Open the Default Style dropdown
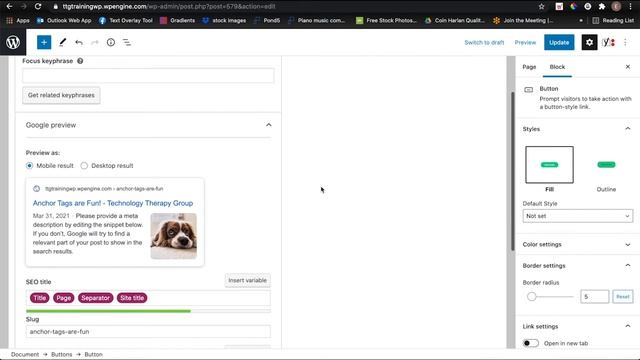Screen dimensions: 640x360 [x=578, y=216]
